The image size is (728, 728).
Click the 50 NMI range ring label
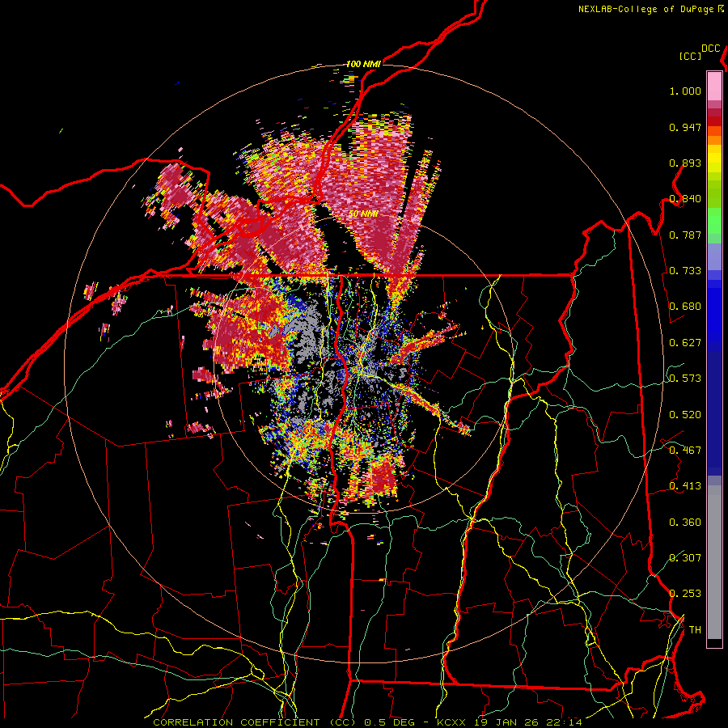tap(363, 214)
